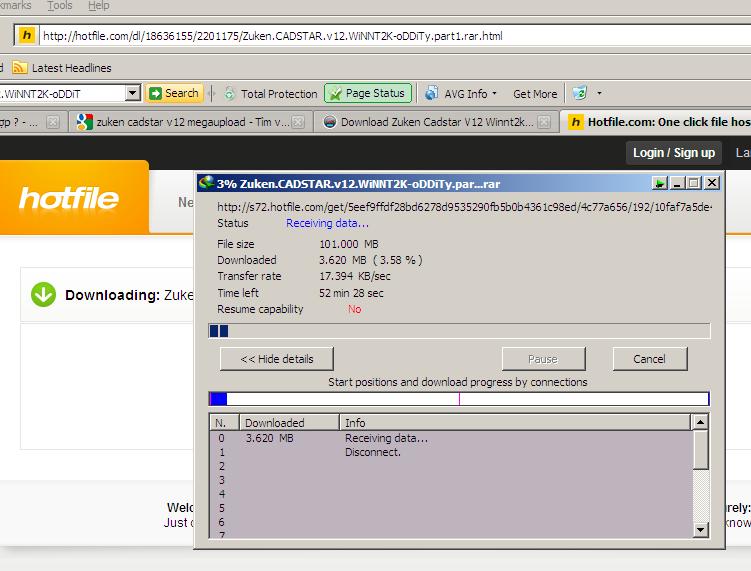Click the Latest Headlines RSS feed icon
The image size is (751, 571).
coord(20,68)
